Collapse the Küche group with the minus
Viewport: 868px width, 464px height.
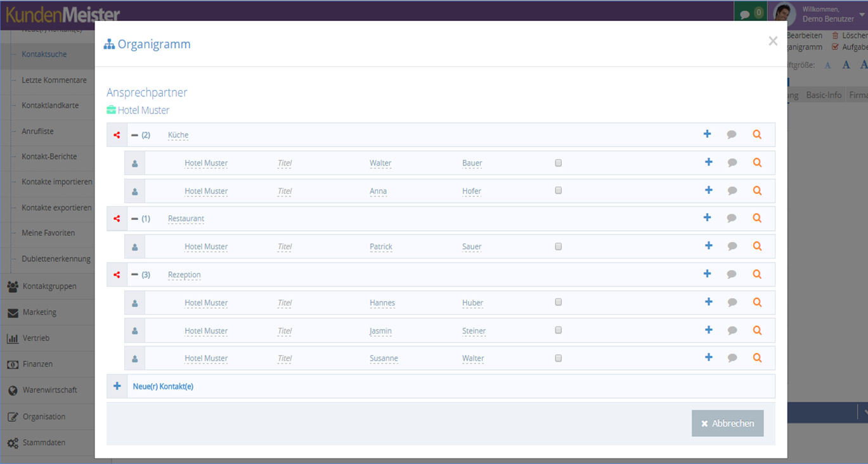click(134, 135)
